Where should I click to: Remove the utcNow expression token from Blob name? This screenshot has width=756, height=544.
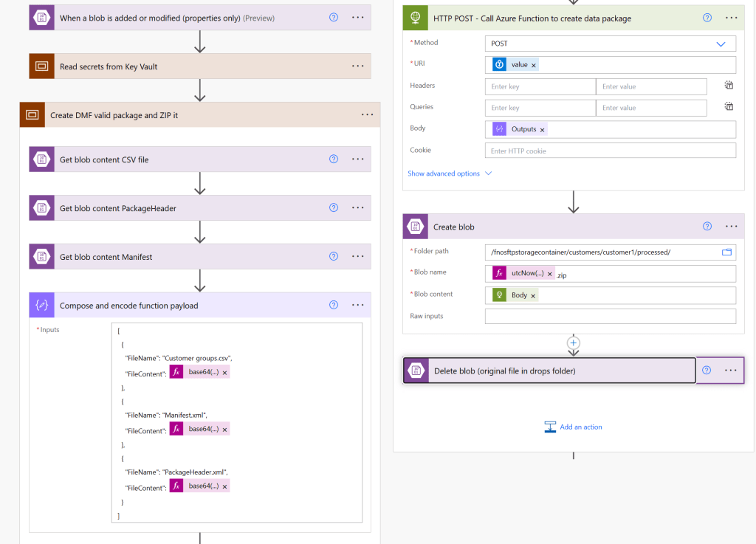click(549, 274)
